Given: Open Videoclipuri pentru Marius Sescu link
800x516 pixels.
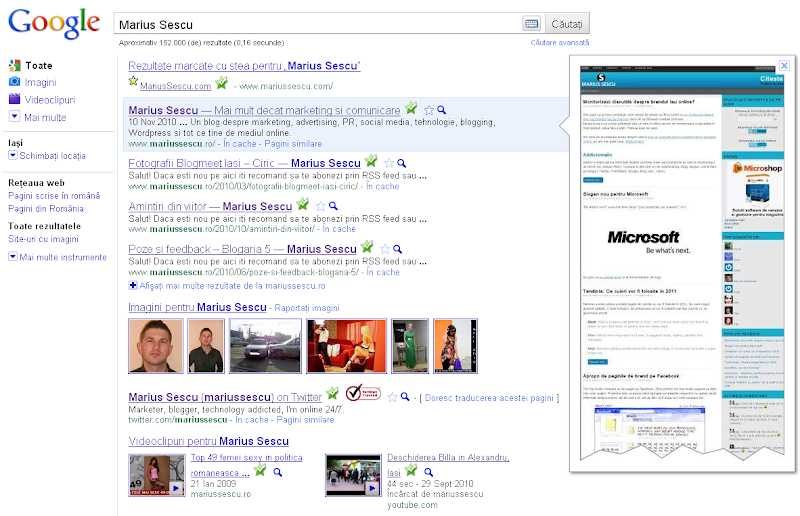Looking at the screenshot, I should point(209,441).
